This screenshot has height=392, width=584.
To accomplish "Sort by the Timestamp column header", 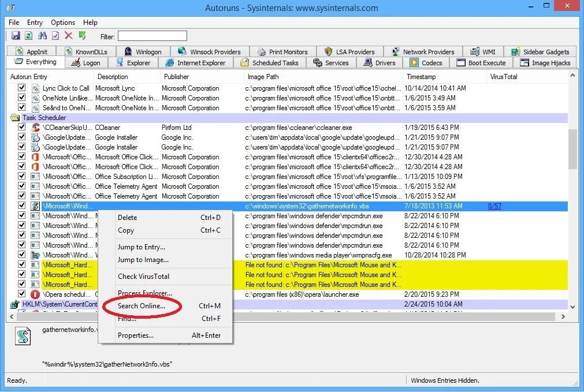I will click(445, 77).
